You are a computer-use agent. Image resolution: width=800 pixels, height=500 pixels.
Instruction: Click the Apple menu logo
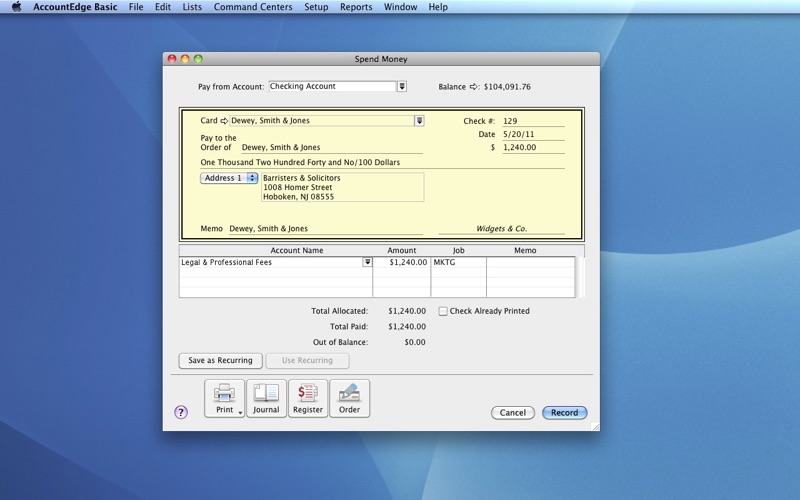[16, 7]
